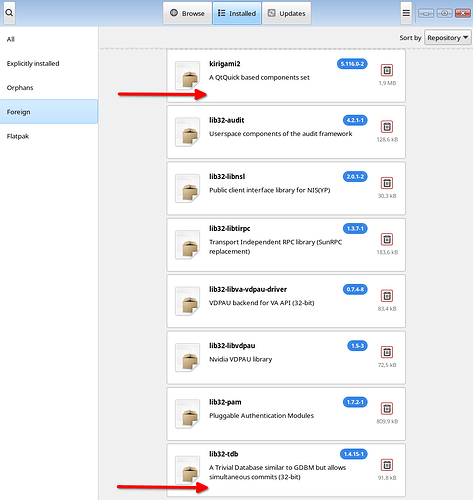Click the lib32-audit package icon
473x500 pixels.
pyautogui.click(x=188, y=132)
